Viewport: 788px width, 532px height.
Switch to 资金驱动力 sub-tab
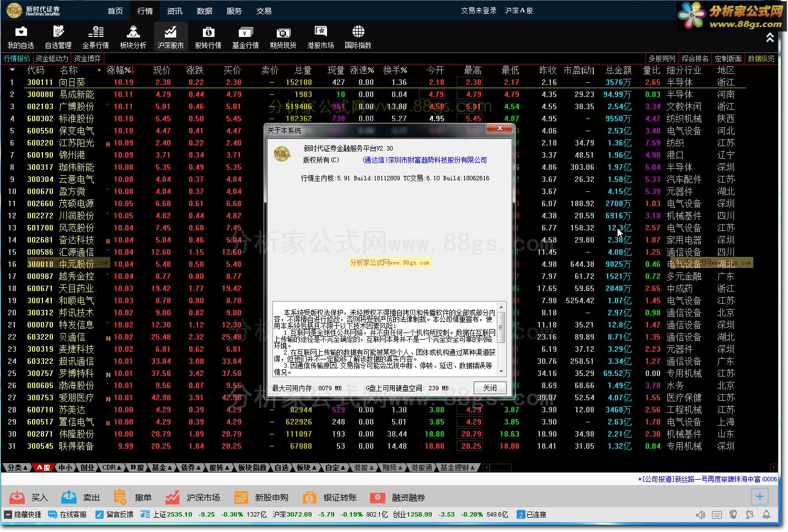click(52, 58)
